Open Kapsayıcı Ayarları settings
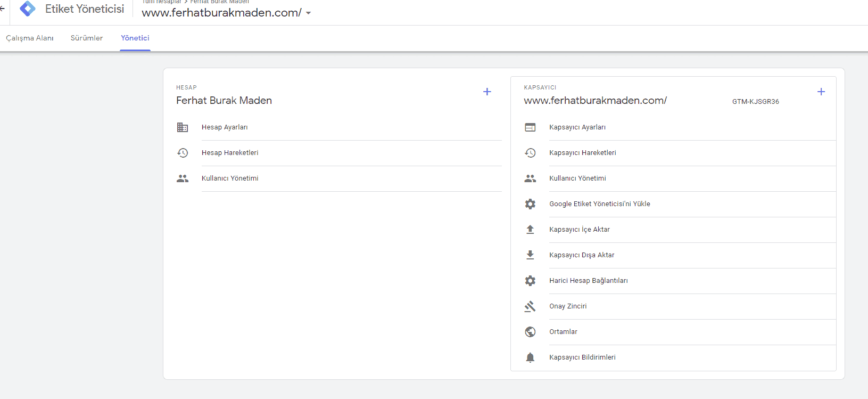 coord(577,127)
